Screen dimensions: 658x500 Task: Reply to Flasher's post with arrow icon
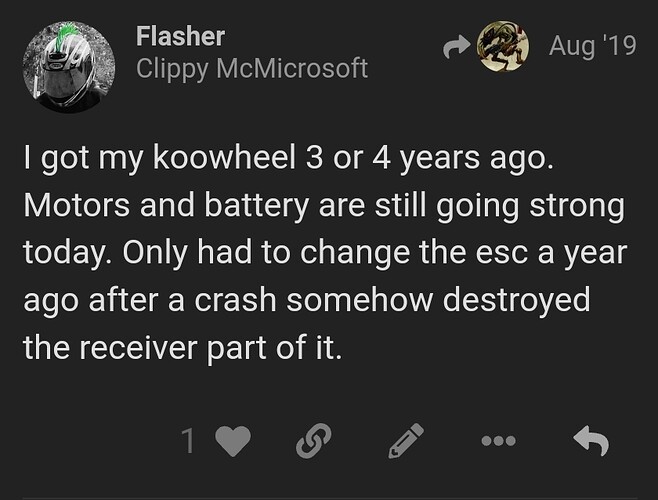pyautogui.click(x=590, y=440)
